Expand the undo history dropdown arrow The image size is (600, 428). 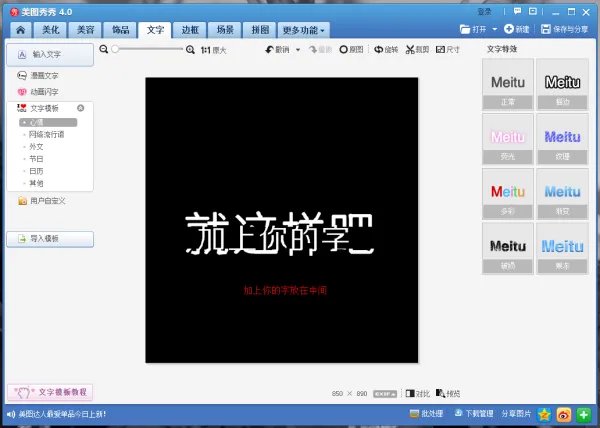coord(298,50)
